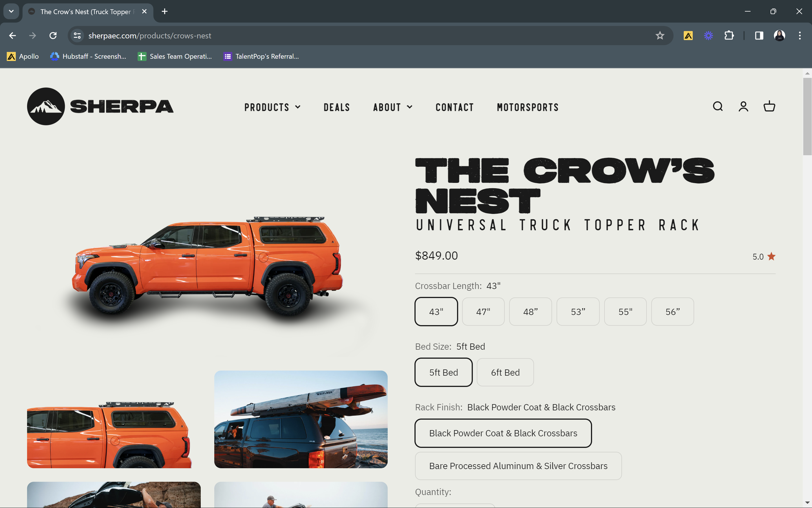Screen dimensions: 812x508
Task: Expand the About menu
Action: pos(392,107)
